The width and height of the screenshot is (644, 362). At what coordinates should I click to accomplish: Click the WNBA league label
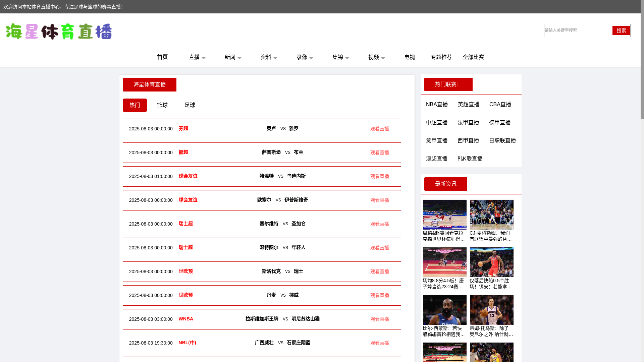click(186, 319)
